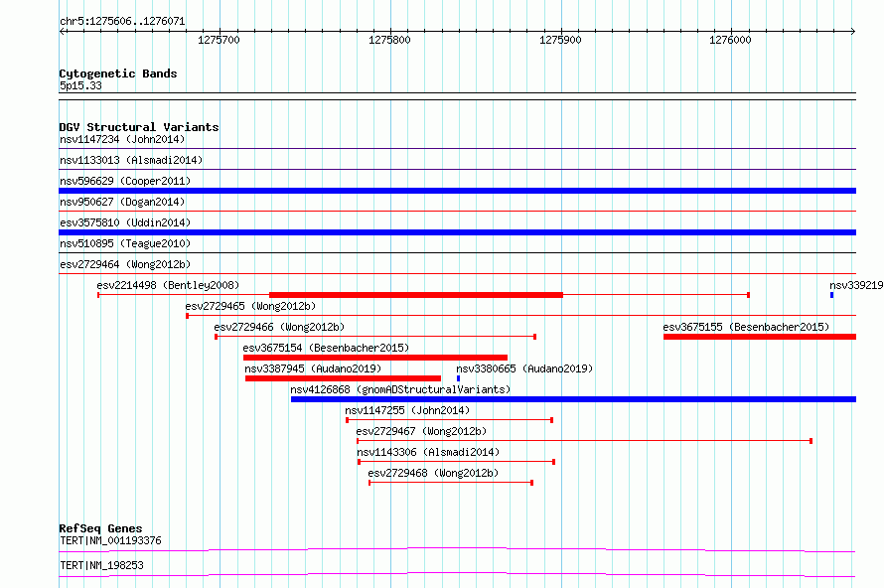The height and width of the screenshot is (588, 884).
Task: Click the chr5:1275606..1276071 region label
Action: tap(122, 21)
